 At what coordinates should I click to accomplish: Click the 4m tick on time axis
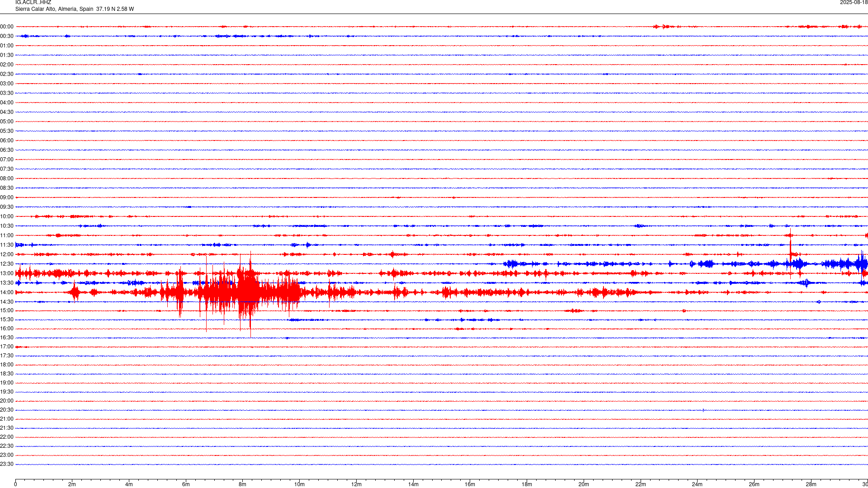pyautogui.click(x=129, y=484)
